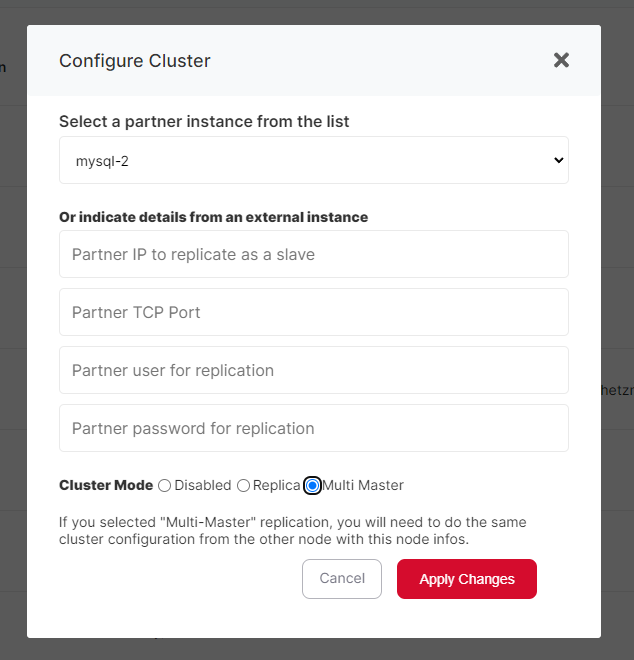The width and height of the screenshot is (634, 660).
Task: Click the bold "Cluster Mode" label
Action: pyautogui.click(x=106, y=486)
